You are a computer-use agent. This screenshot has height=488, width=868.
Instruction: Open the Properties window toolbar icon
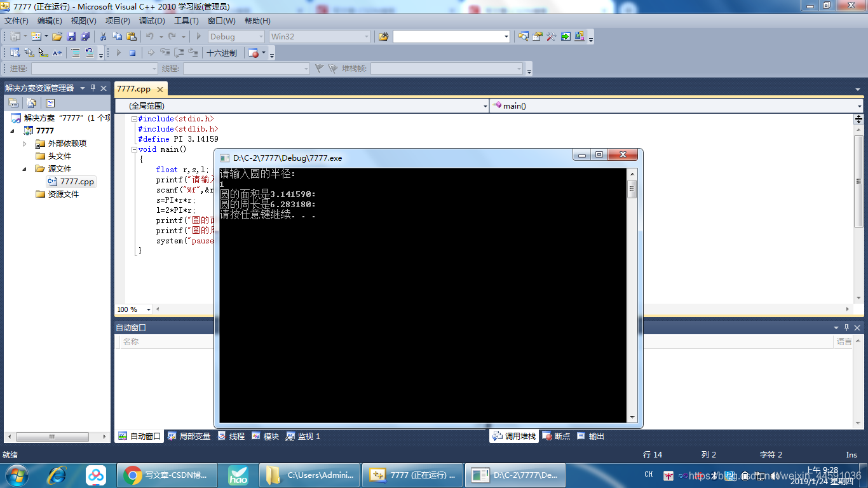537,37
